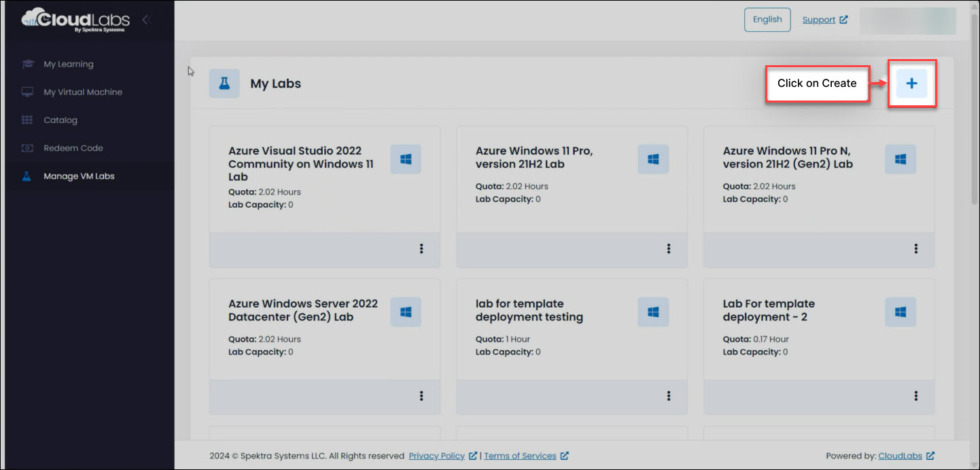Select Manage VM Labs in sidebar
Screen dimensions: 980x470
pyautogui.click(x=79, y=176)
